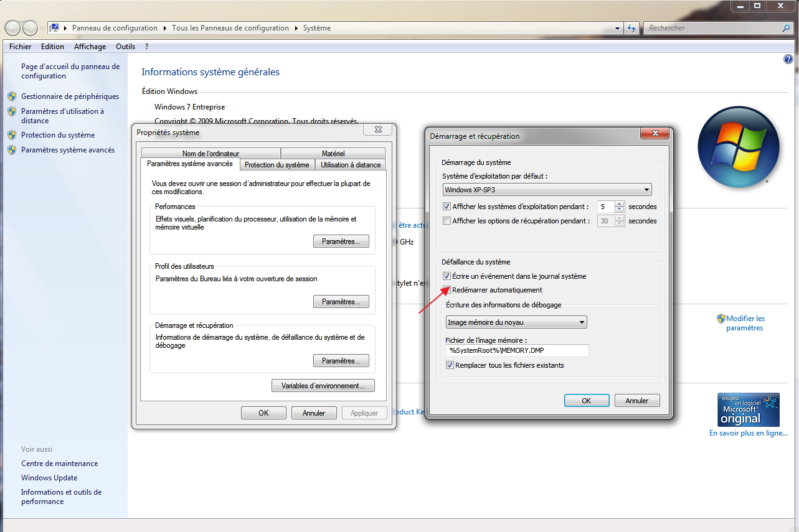Click the Rechercher search field

pos(712,28)
